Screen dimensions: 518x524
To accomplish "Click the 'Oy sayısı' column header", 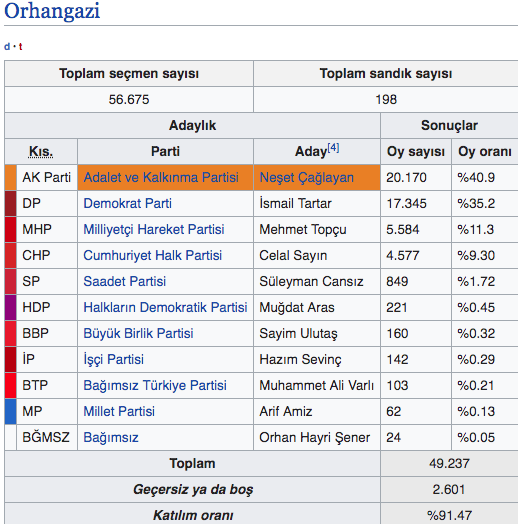I will coord(416,151).
